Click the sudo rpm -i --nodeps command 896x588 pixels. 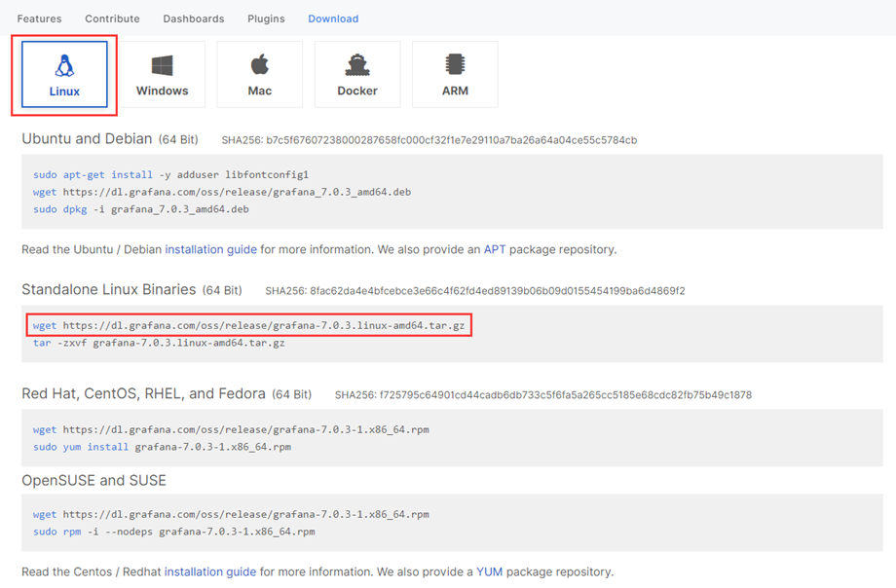pos(173,532)
